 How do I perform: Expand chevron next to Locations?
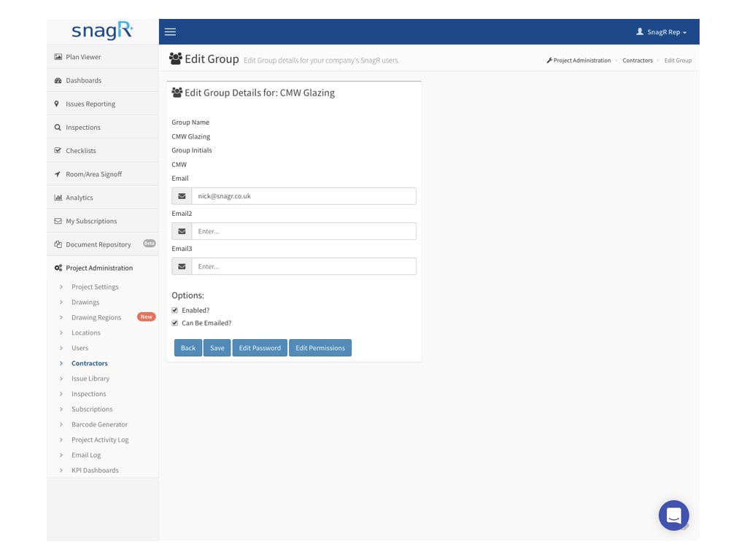(61, 332)
